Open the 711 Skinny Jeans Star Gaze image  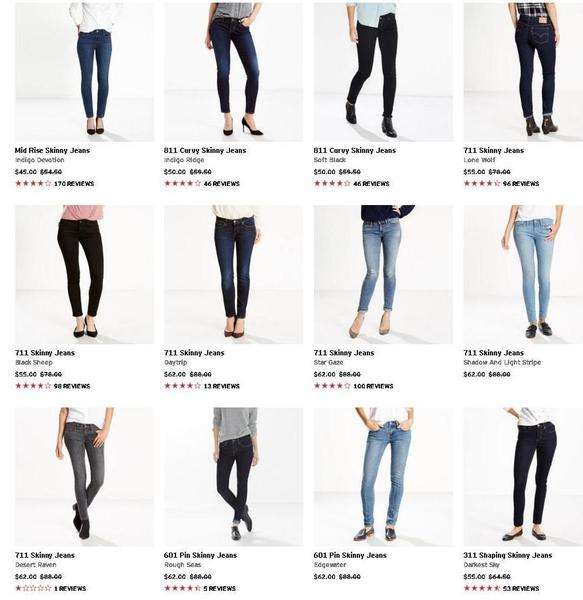383,274
